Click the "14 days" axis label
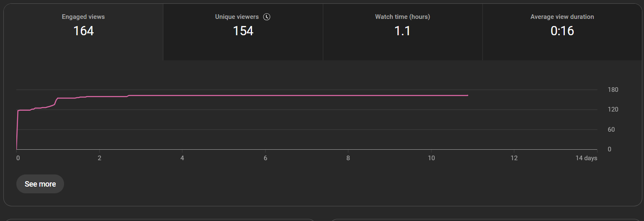 586,158
